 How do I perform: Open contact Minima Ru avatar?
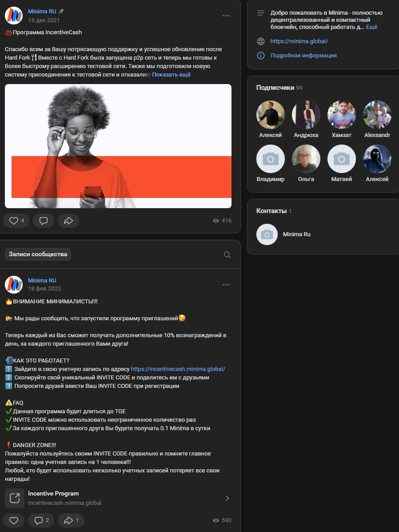tap(267, 234)
